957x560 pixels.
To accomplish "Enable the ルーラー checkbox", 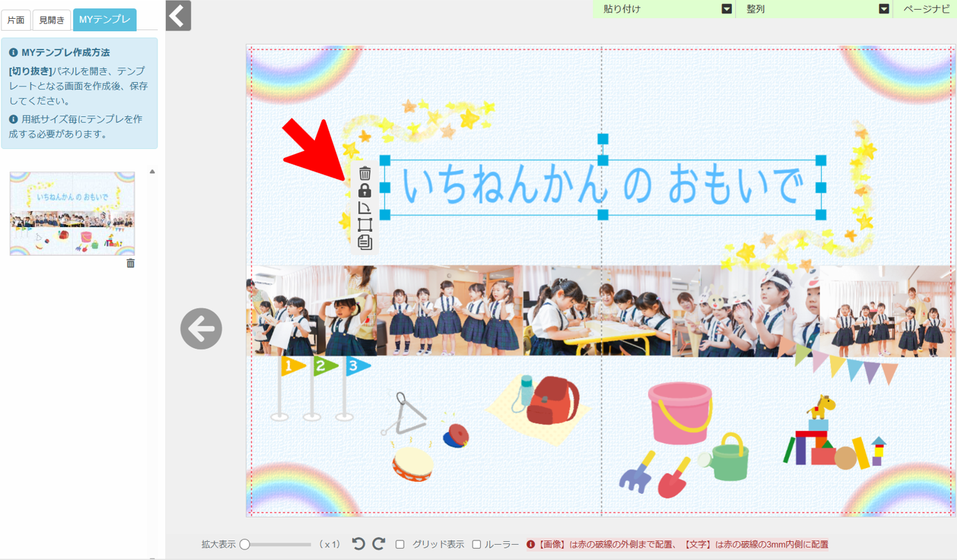I will pyautogui.click(x=477, y=545).
